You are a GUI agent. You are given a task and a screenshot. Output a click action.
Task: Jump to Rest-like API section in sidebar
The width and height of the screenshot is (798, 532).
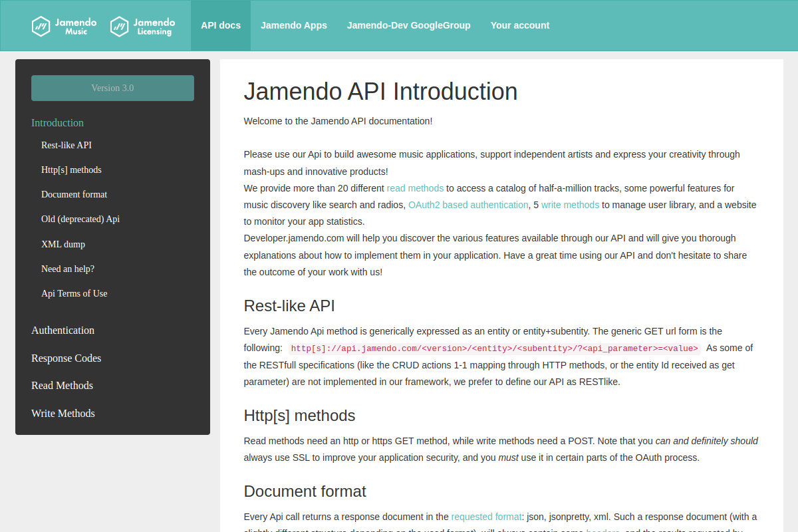(66, 145)
